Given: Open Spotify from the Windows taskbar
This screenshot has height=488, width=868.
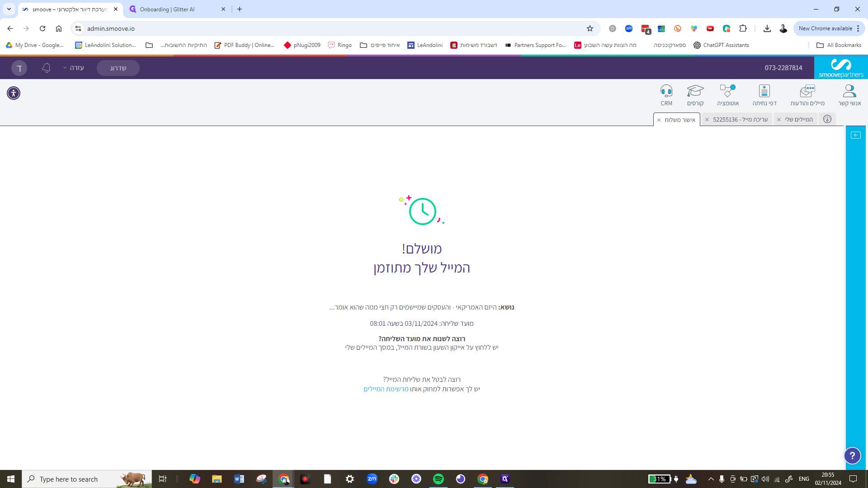Looking at the screenshot, I should (438, 479).
